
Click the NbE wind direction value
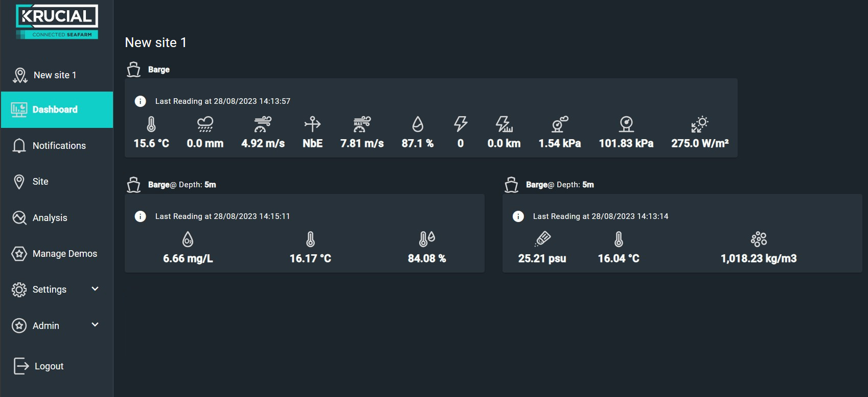[x=312, y=144]
